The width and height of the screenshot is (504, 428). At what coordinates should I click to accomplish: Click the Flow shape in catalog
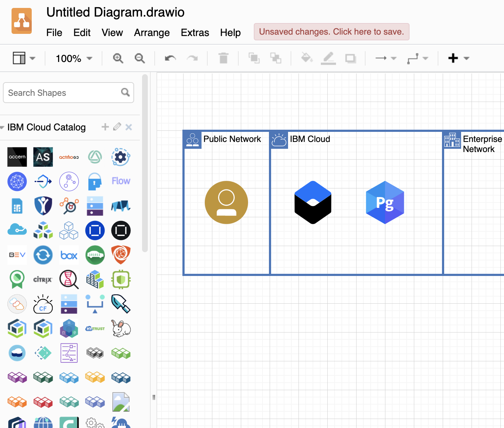pos(121,181)
